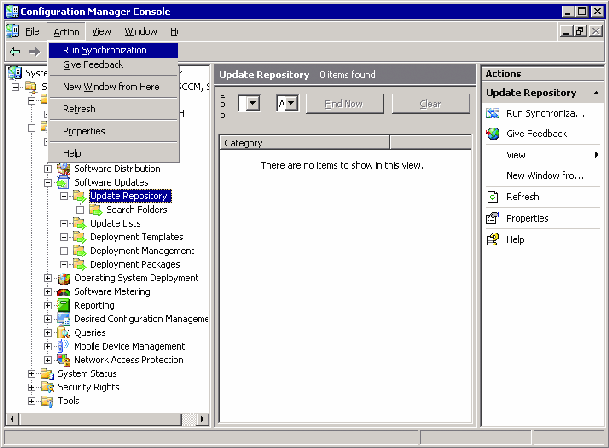
Task: Select the Search Folders tree item
Action: (x=137, y=210)
